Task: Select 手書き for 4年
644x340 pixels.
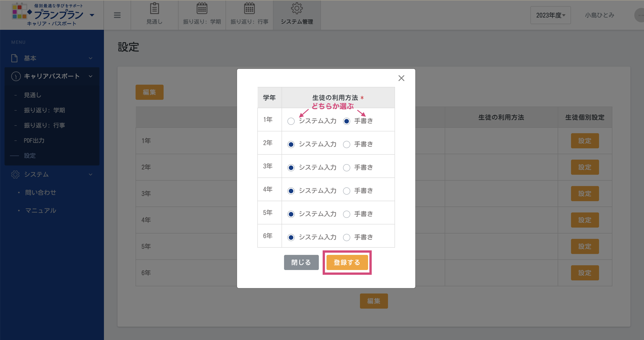Action: (x=346, y=191)
